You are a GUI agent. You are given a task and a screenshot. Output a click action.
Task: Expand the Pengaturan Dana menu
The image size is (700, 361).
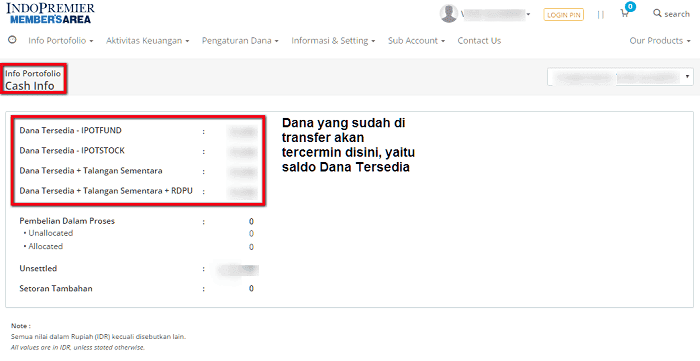click(240, 41)
